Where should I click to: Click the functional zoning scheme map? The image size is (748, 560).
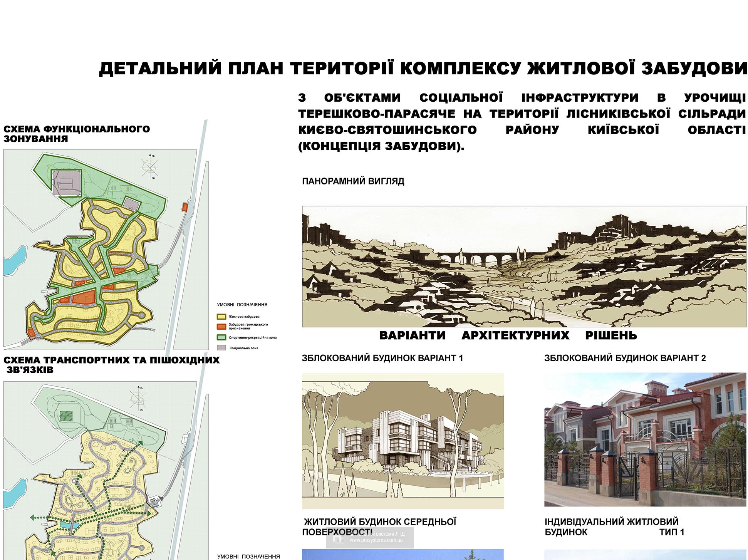coord(101,249)
